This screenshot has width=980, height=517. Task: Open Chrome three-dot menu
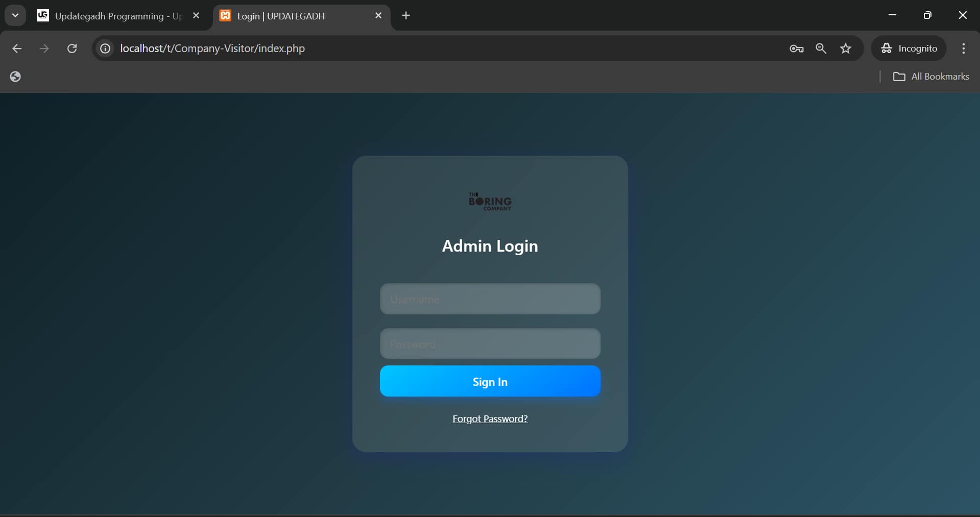click(x=963, y=48)
